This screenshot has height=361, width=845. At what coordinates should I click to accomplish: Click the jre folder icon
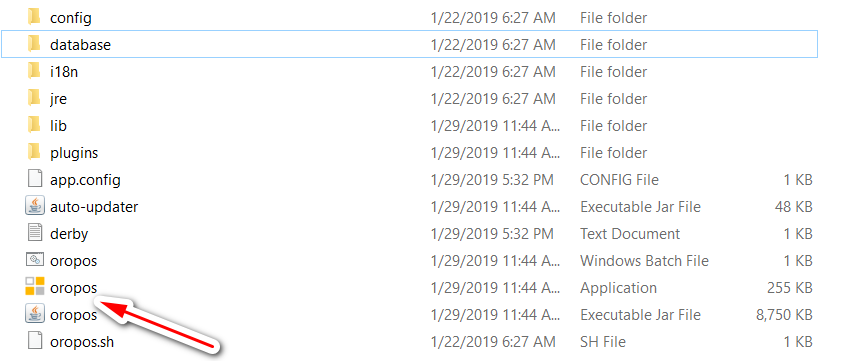[x=34, y=98]
